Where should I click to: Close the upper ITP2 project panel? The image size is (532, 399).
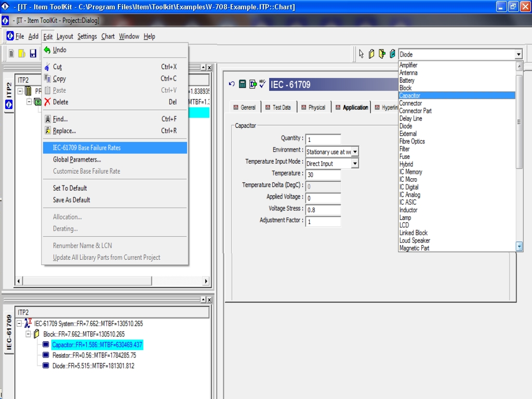coord(209,67)
